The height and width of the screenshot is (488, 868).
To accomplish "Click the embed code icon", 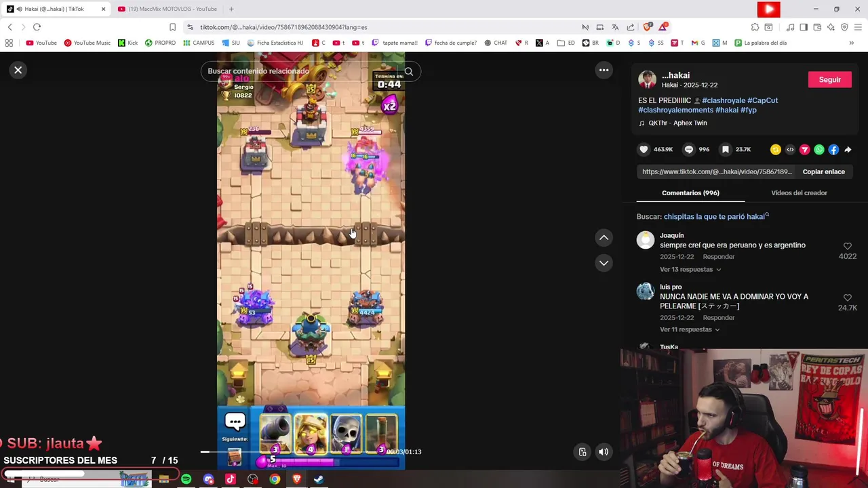I will [x=790, y=149].
